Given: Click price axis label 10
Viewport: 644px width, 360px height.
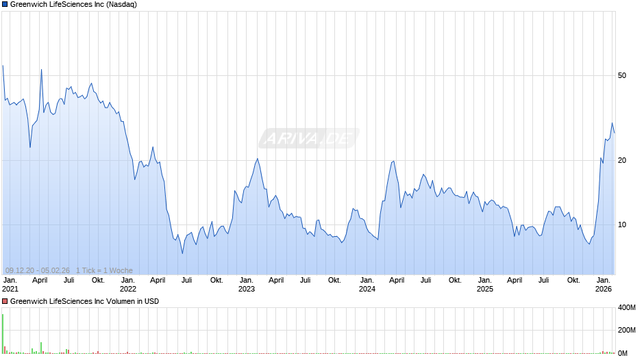Looking at the screenshot, I should [622, 225].
